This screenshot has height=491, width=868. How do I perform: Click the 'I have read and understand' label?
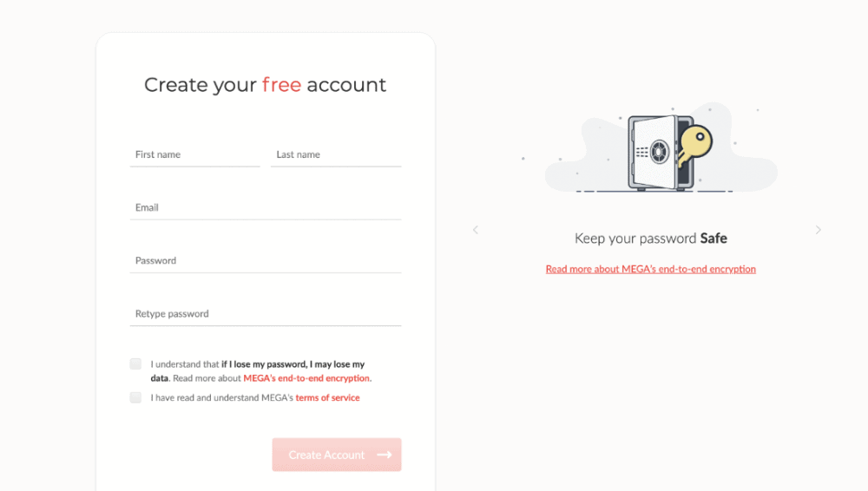(x=222, y=398)
